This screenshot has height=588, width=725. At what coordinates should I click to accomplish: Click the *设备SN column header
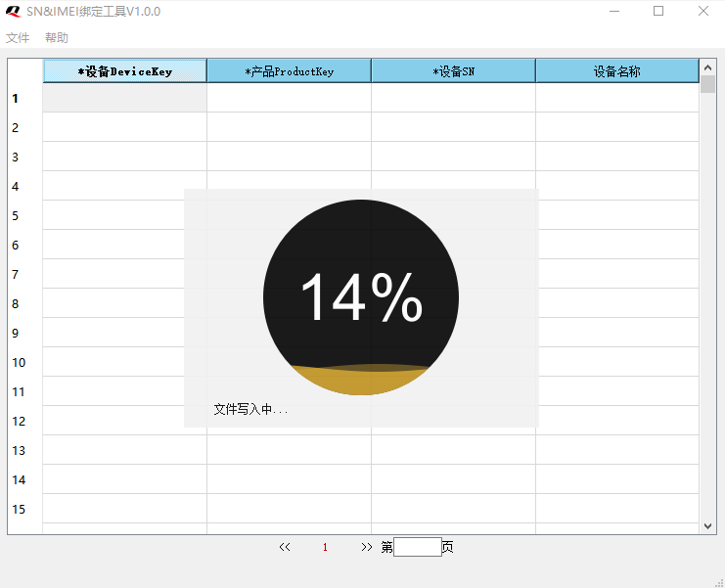pyautogui.click(x=453, y=71)
